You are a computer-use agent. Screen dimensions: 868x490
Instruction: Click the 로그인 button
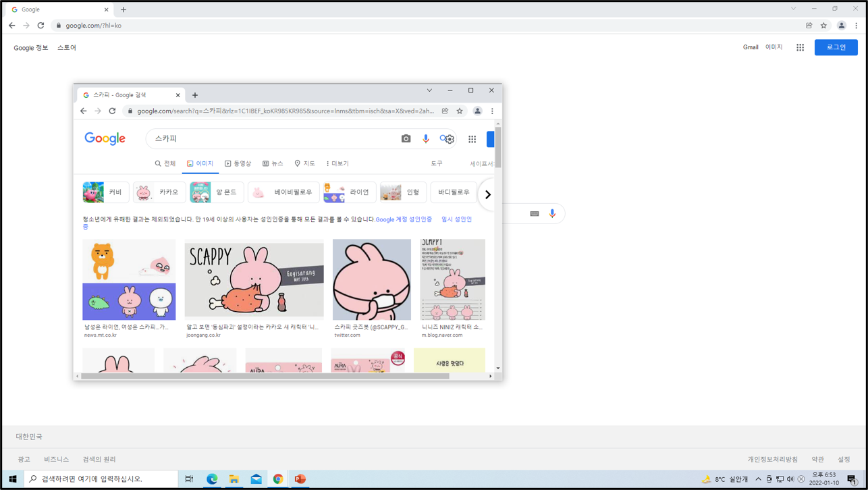(x=836, y=47)
